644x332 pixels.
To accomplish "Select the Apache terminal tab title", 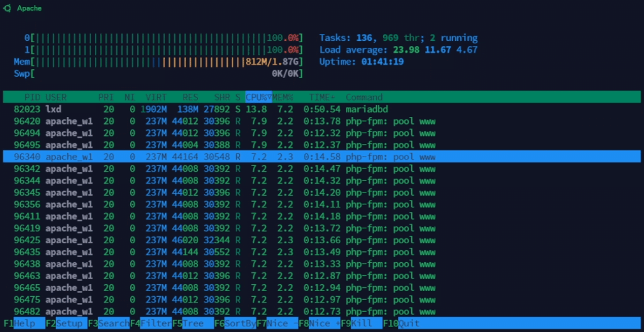I will [29, 8].
